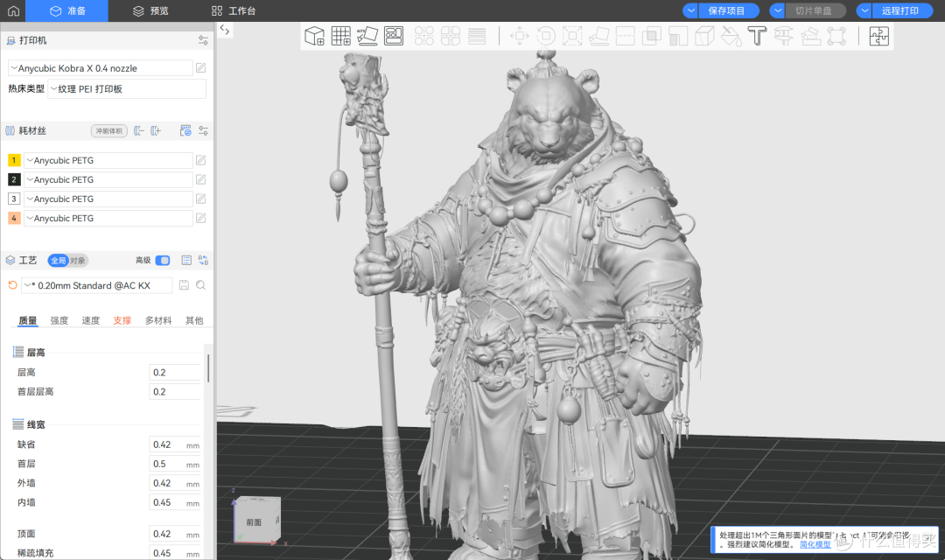Edit filament 3 preset pencil icon
Viewport: 945px width, 560px height.
(200, 199)
